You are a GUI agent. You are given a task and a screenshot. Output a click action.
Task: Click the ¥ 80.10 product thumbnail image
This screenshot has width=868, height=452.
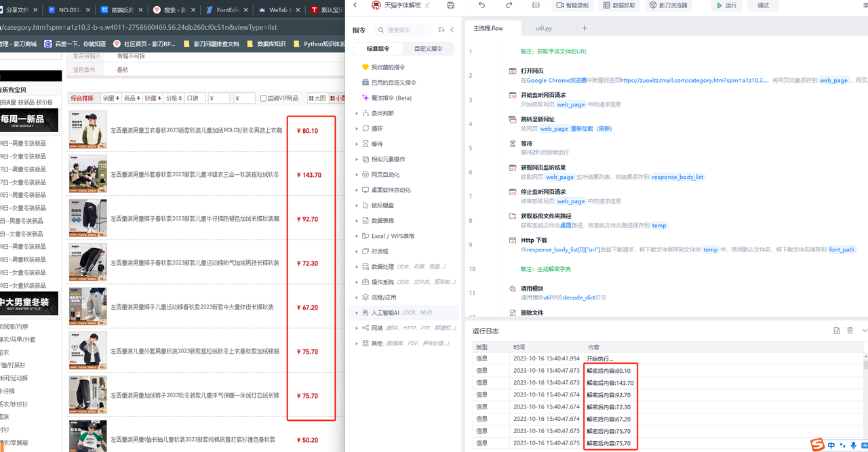[x=88, y=130]
